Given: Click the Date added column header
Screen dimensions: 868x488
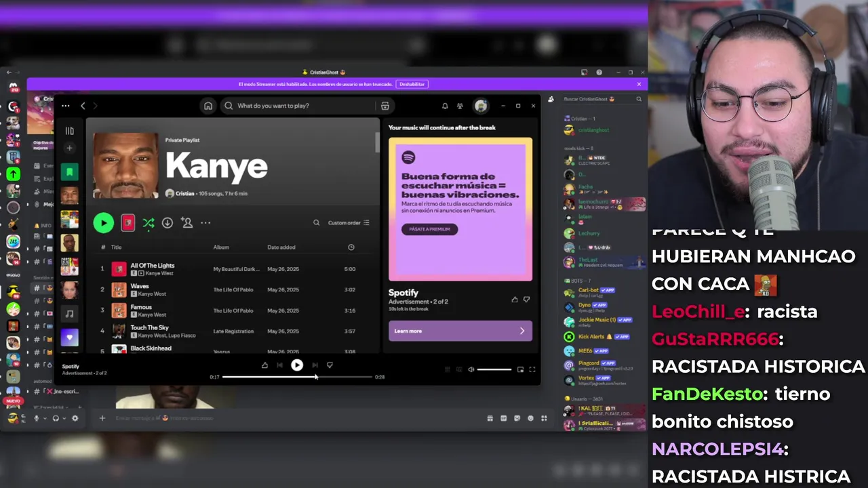Looking at the screenshot, I should 281,247.
